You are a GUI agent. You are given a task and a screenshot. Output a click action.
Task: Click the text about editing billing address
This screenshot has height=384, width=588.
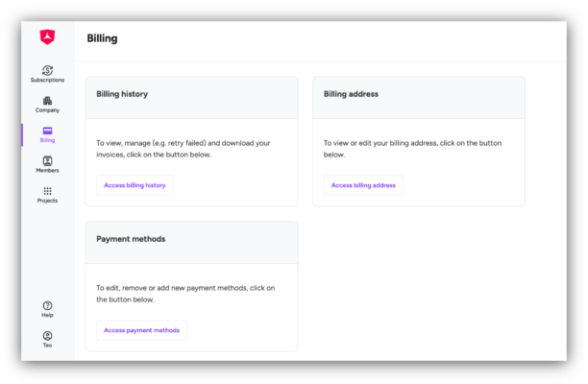pos(412,149)
